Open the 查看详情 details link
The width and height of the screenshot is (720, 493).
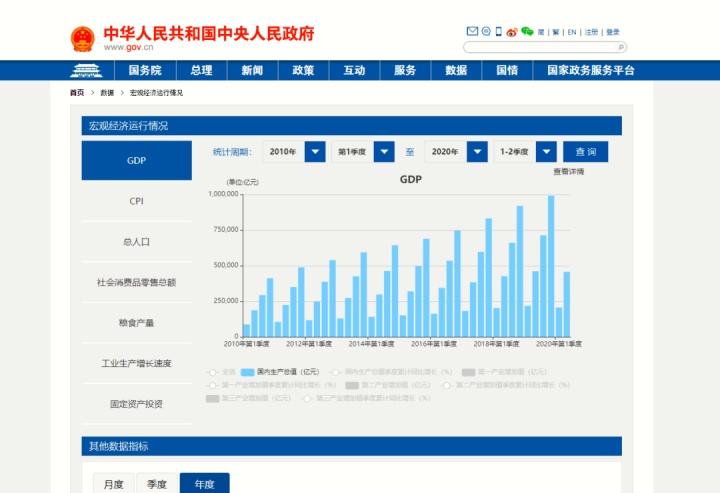pos(568,172)
